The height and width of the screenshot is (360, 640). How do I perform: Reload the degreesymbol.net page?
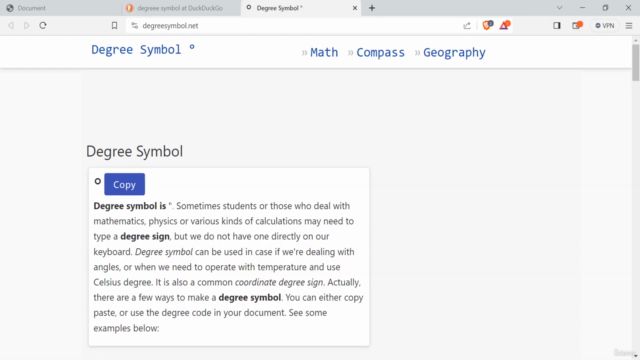(x=43, y=25)
